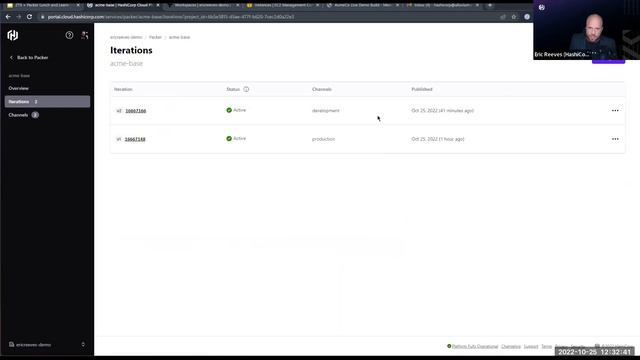Click the green Active status icon for v1
The image size is (640, 360).
[229, 139]
